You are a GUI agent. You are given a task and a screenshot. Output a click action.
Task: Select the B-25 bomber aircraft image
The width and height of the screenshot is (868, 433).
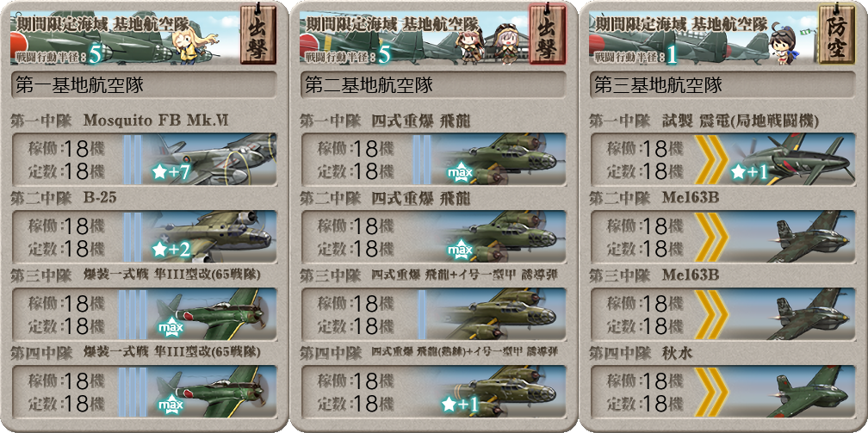click(x=214, y=237)
